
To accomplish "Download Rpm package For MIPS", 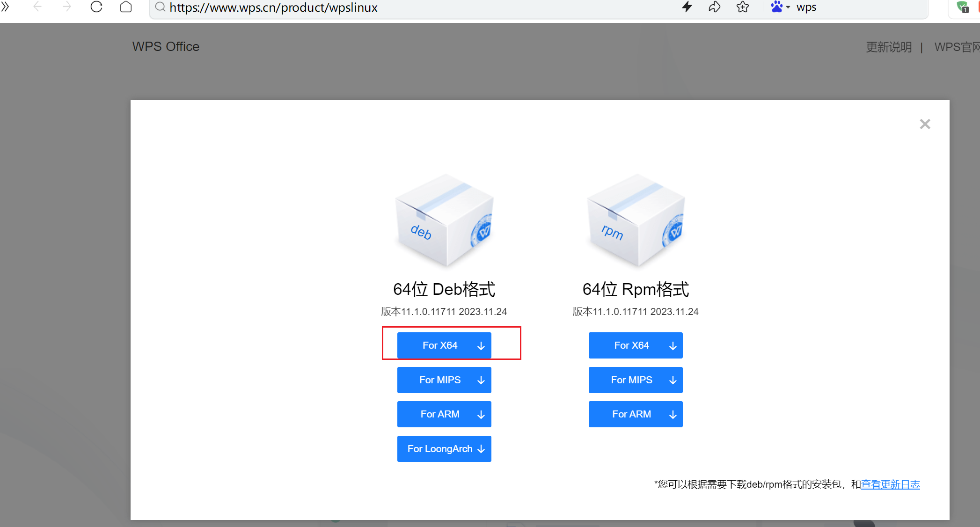I will [636, 380].
